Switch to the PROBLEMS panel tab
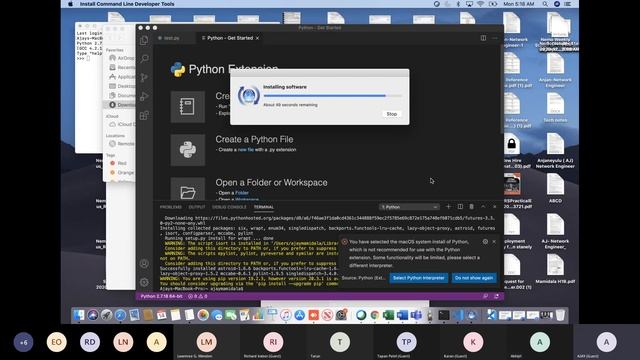Screen dimensions: 640x360 pyautogui.click(x=171, y=207)
